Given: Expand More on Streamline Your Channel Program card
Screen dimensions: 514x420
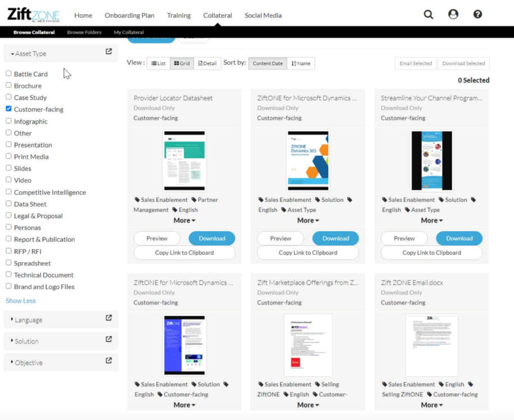Looking at the screenshot, I should click(431, 220).
